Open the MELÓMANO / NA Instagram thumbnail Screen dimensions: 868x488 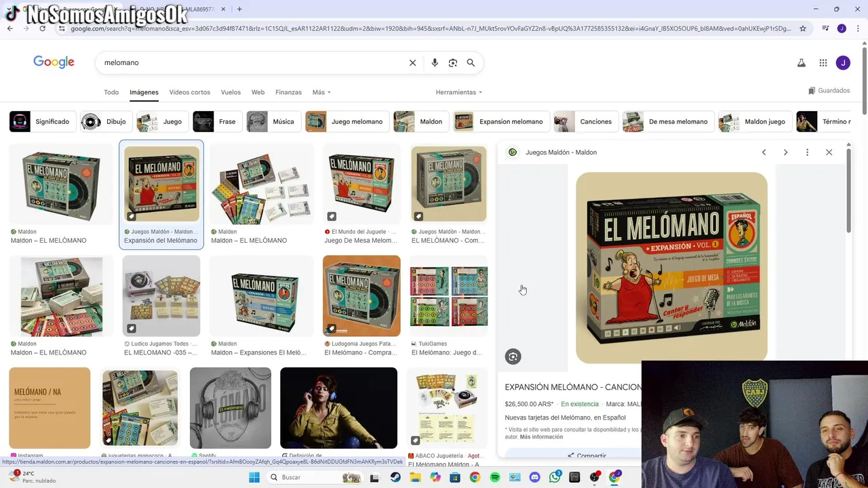50,408
